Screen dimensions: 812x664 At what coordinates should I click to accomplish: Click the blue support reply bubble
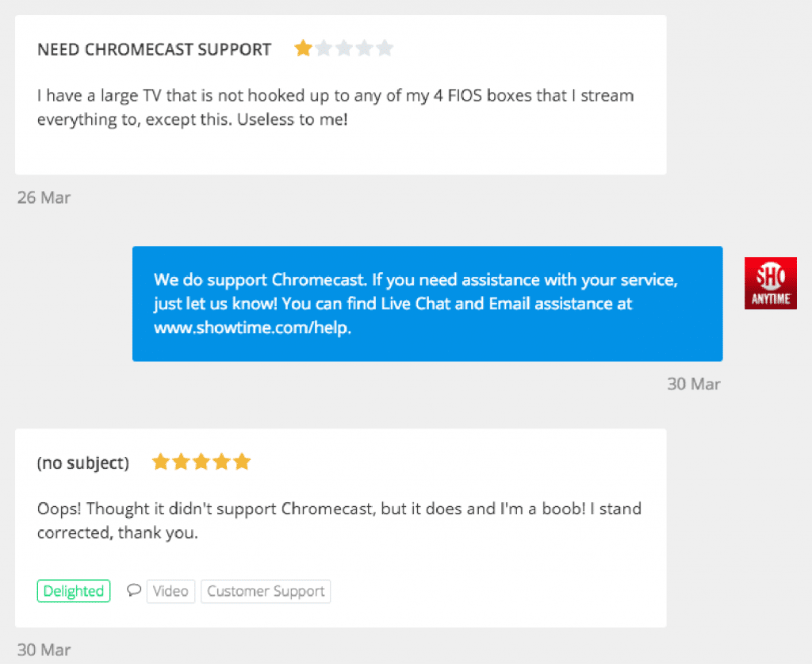click(427, 303)
